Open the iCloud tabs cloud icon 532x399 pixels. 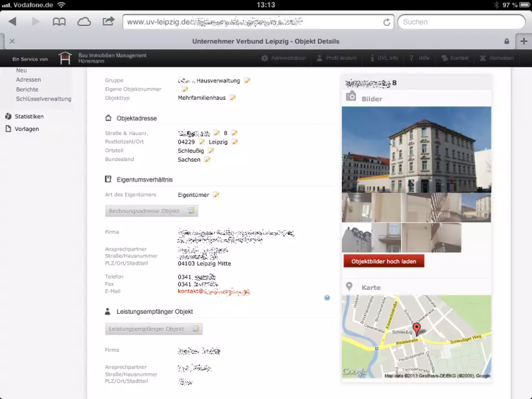[84, 22]
